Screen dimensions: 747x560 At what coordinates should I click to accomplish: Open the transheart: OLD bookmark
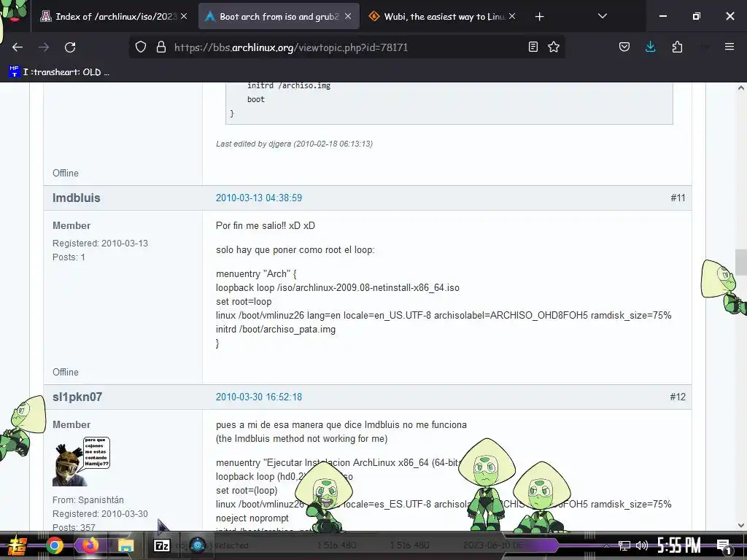click(x=59, y=72)
